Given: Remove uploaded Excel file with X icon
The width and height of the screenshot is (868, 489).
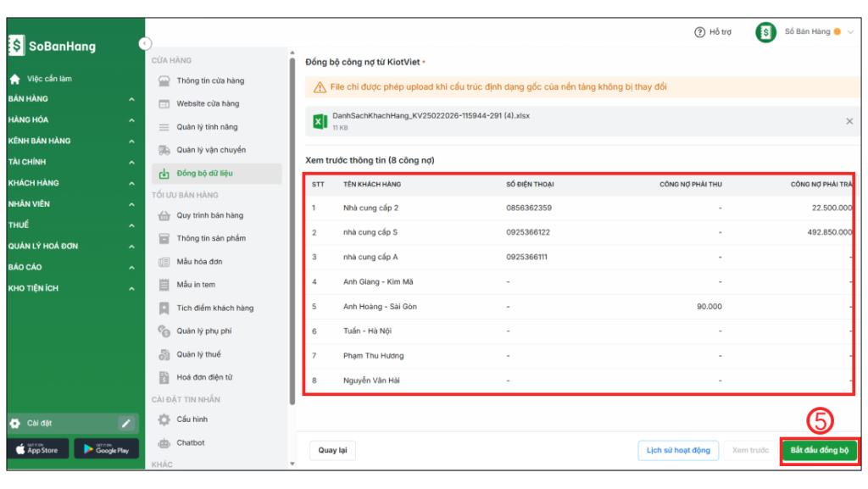Looking at the screenshot, I should pyautogui.click(x=849, y=121).
